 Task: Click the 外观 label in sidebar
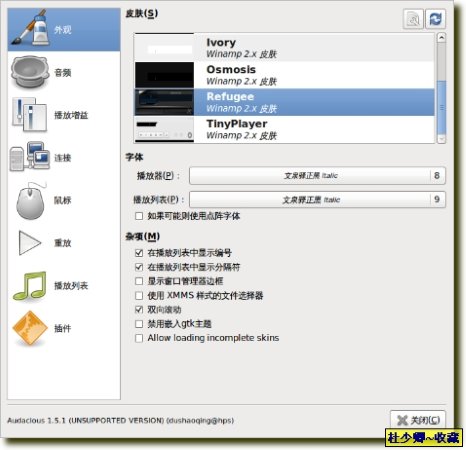[x=63, y=30]
